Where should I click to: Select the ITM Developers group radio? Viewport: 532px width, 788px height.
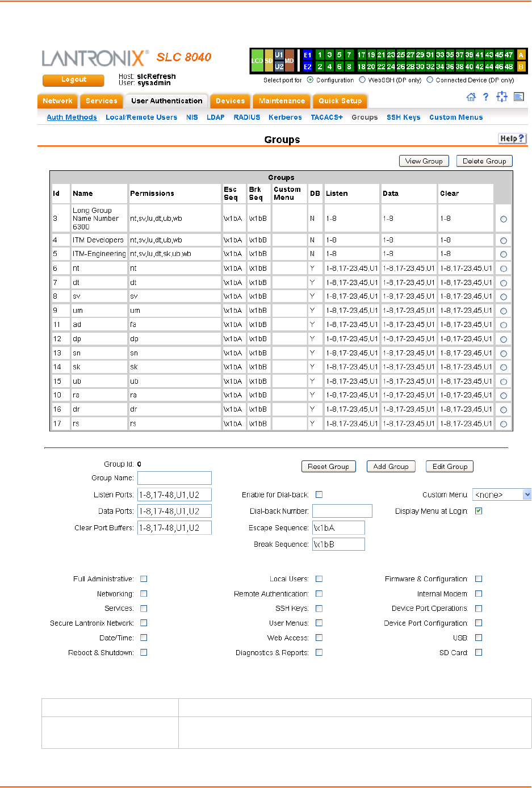pyautogui.click(x=504, y=241)
